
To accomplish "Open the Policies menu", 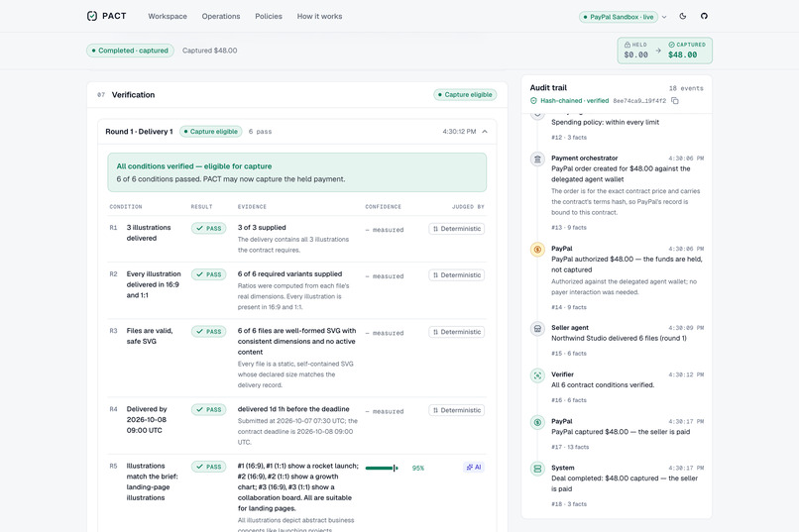I will 269,16.
